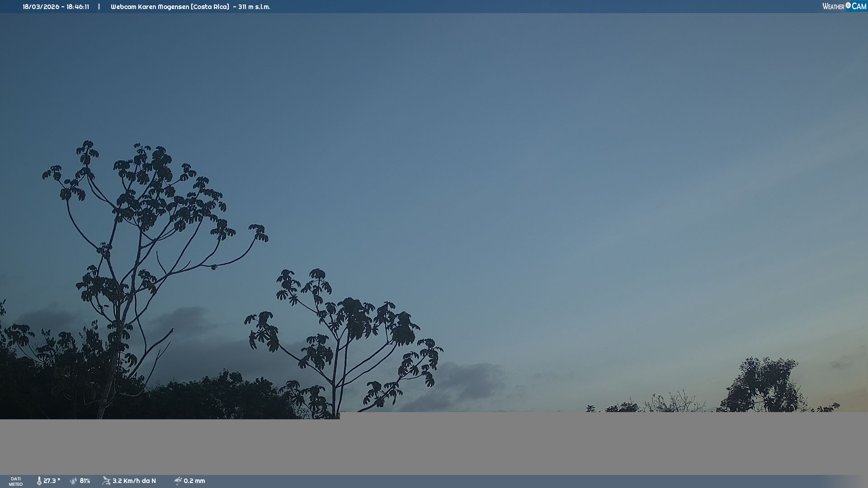868x488 pixels.
Task: Click the 3.2 Km/h da N wind reading
Action: [134, 481]
